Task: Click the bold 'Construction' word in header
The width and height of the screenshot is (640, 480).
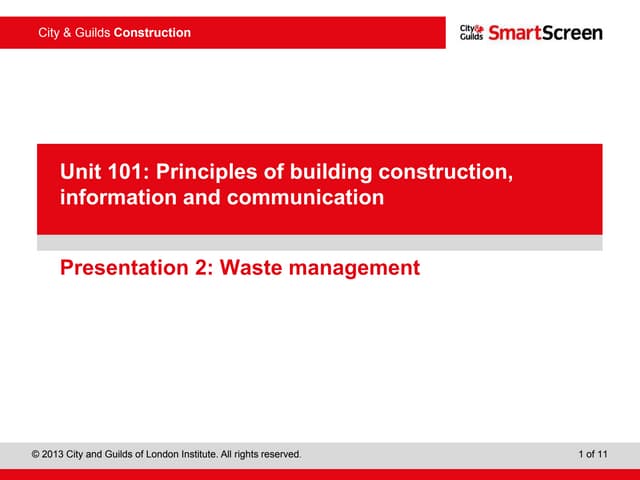Action: pyautogui.click(x=152, y=33)
